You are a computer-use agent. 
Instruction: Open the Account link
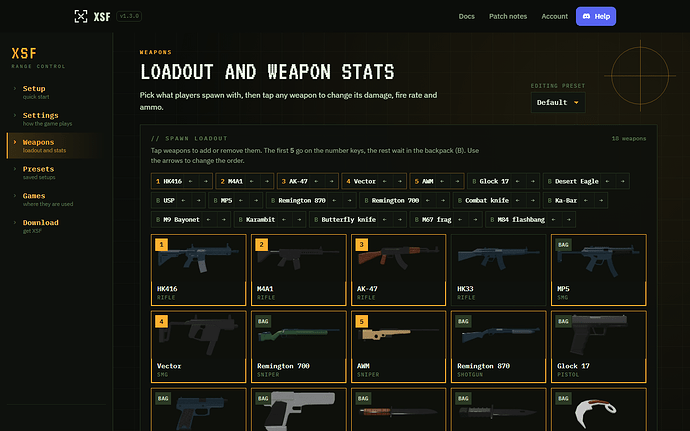(x=554, y=16)
